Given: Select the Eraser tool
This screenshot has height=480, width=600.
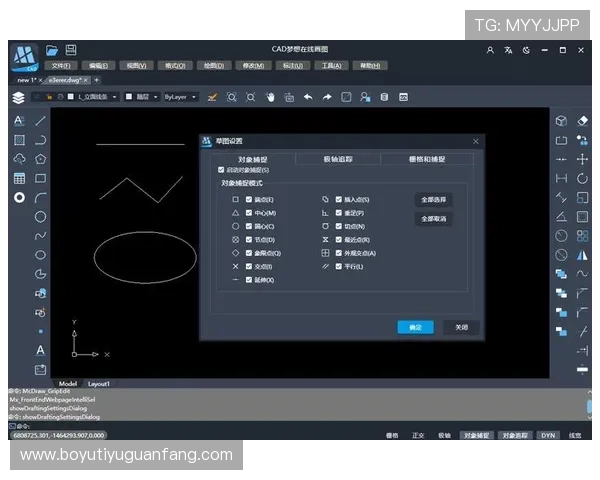Looking at the screenshot, I should tap(582, 121).
